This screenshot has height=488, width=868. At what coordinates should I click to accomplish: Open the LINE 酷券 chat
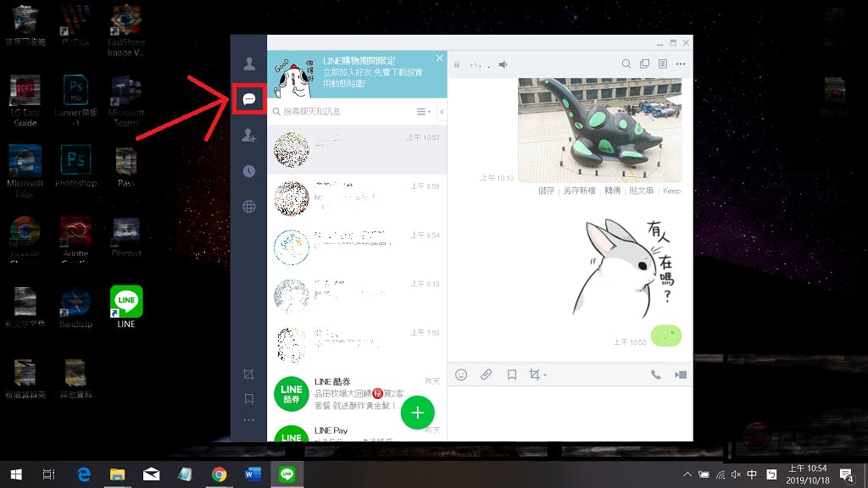[357, 393]
